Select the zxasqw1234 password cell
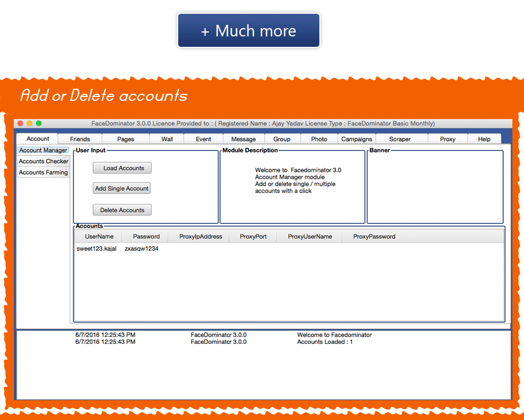Viewport: 524px width, 420px height. pyautogui.click(x=141, y=249)
